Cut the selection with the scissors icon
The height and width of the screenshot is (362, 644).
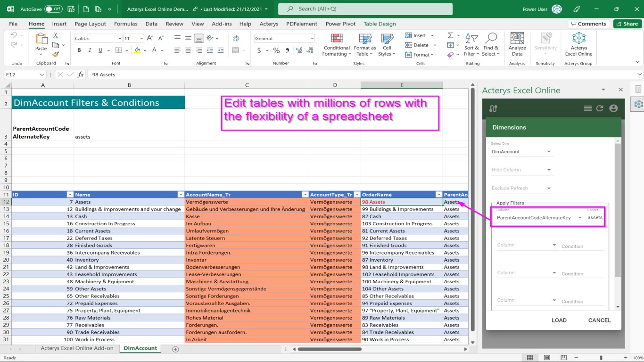pos(56,36)
